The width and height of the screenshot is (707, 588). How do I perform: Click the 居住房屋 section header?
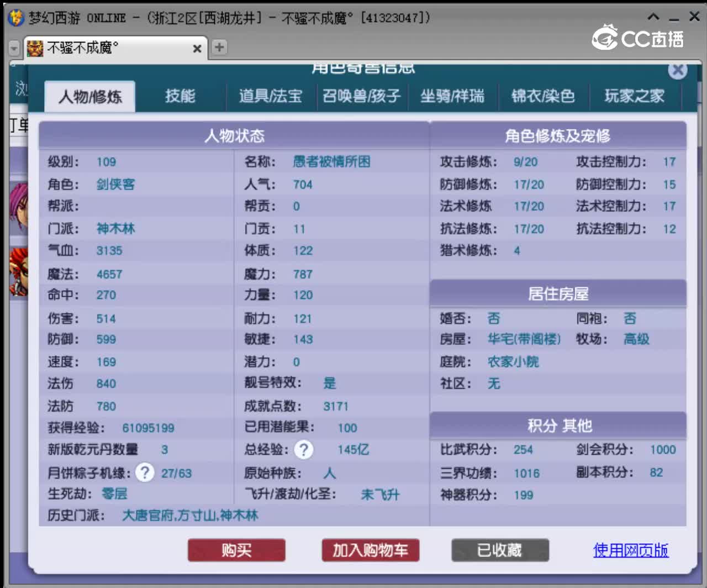point(558,293)
